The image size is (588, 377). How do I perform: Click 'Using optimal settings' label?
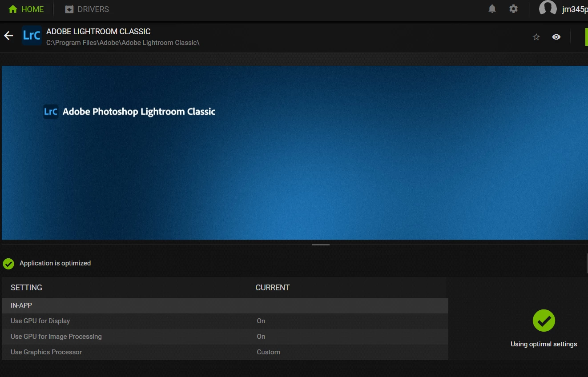(x=544, y=344)
